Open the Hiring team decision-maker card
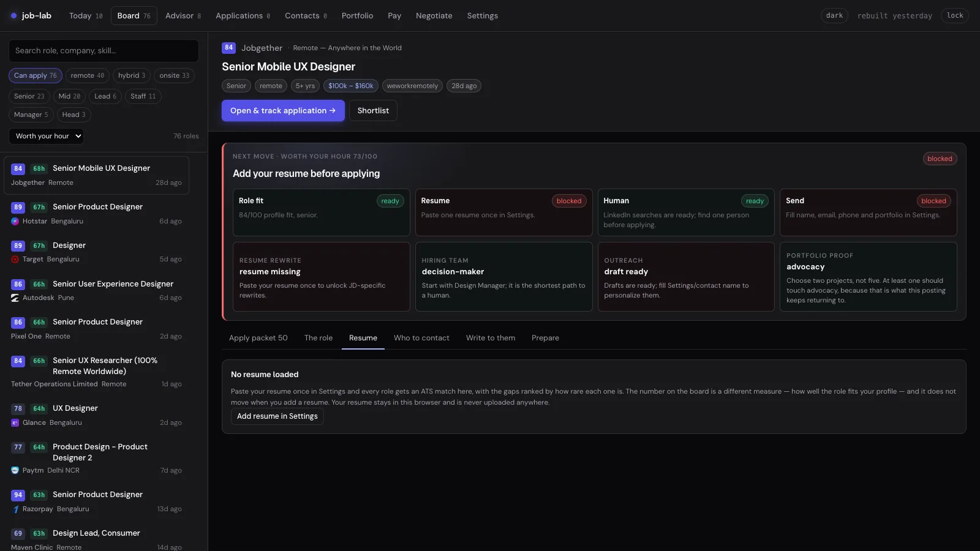 [504, 277]
